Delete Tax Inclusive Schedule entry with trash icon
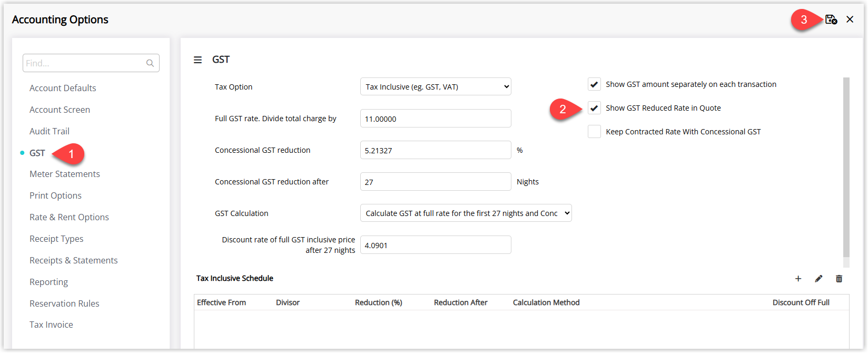This screenshot has width=868, height=353. coord(839,279)
